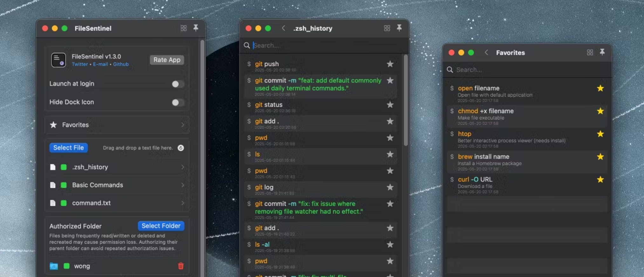Image resolution: width=644 pixels, height=277 pixels.
Task: Star the git status command
Action: 390,105
